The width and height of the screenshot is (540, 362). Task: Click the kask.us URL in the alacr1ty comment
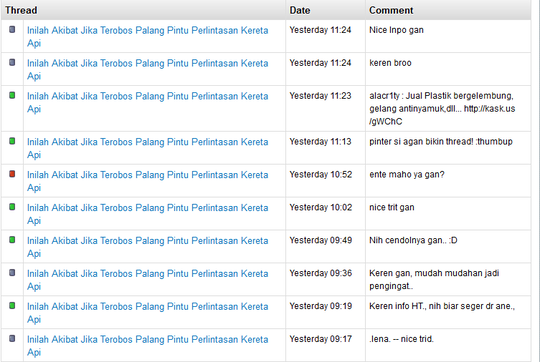pyautogui.click(x=442, y=115)
